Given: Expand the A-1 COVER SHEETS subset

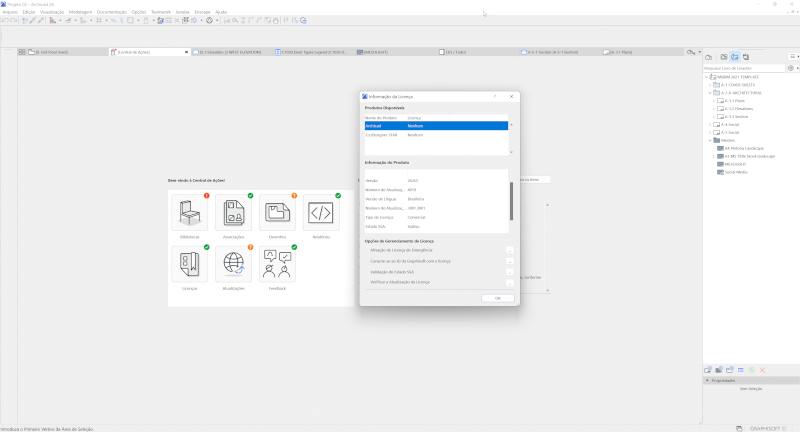Looking at the screenshot, I should 709,85.
